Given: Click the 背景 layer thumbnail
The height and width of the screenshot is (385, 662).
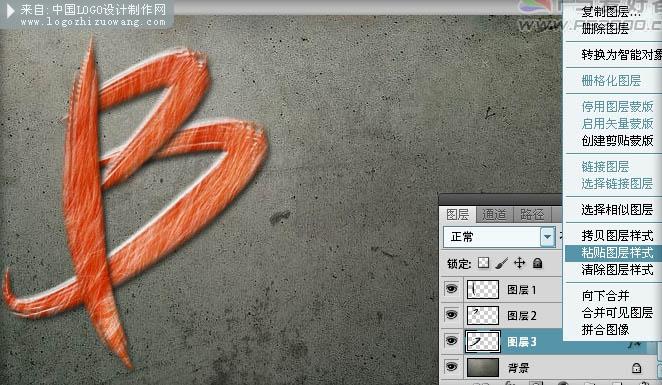Looking at the screenshot, I should click(x=483, y=367).
